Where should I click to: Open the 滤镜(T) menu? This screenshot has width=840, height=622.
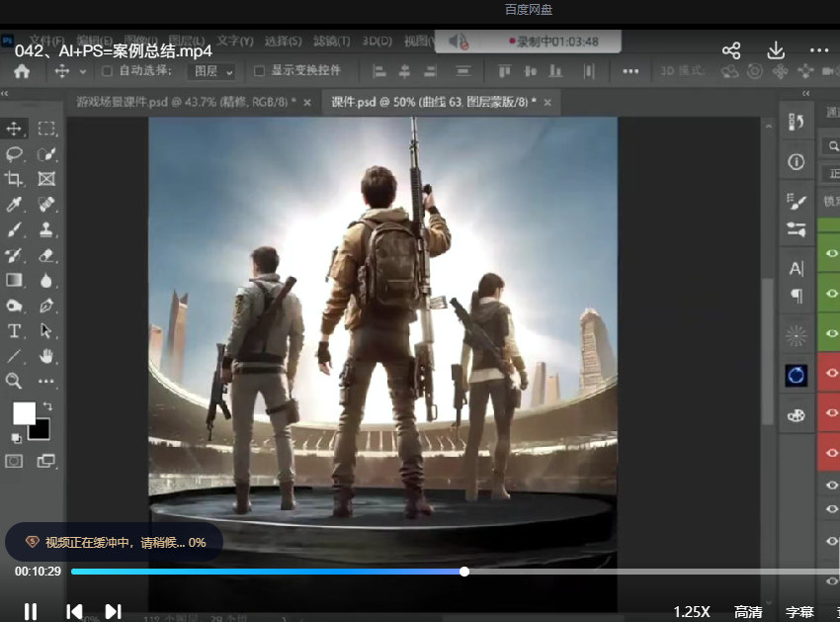(332, 42)
